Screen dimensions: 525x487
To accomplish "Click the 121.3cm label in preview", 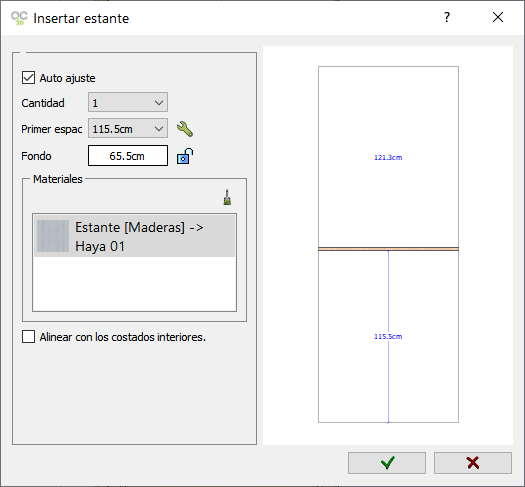I will (x=388, y=158).
